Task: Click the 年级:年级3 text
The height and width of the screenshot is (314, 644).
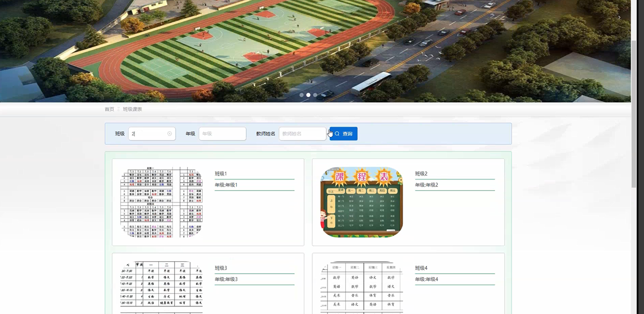Action: pyautogui.click(x=226, y=279)
